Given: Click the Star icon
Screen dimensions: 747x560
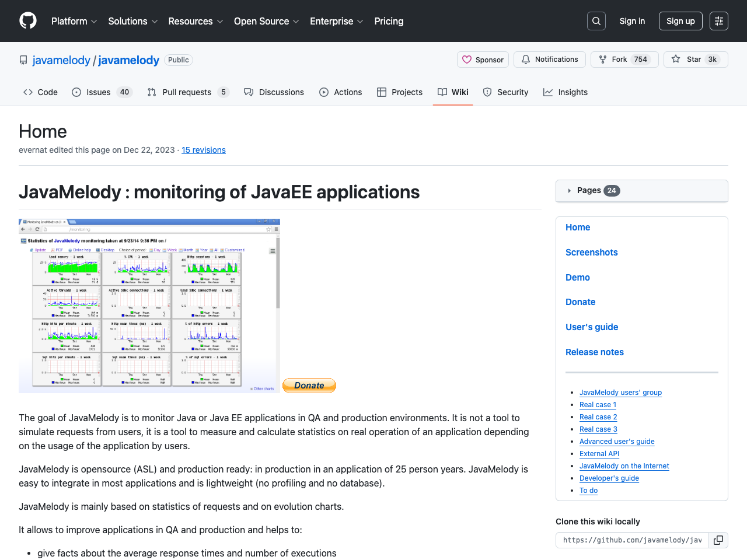Looking at the screenshot, I should click(x=675, y=59).
